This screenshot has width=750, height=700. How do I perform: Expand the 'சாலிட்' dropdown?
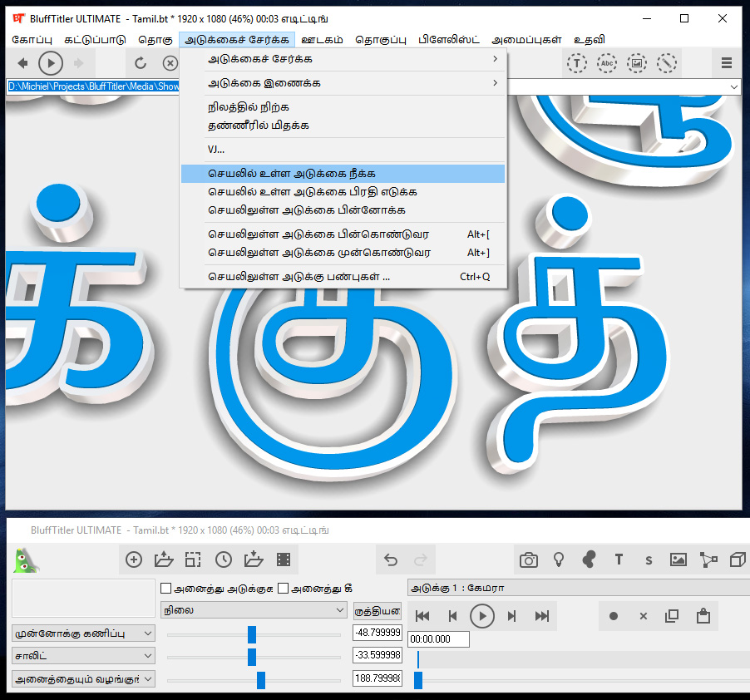pyautogui.click(x=84, y=657)
